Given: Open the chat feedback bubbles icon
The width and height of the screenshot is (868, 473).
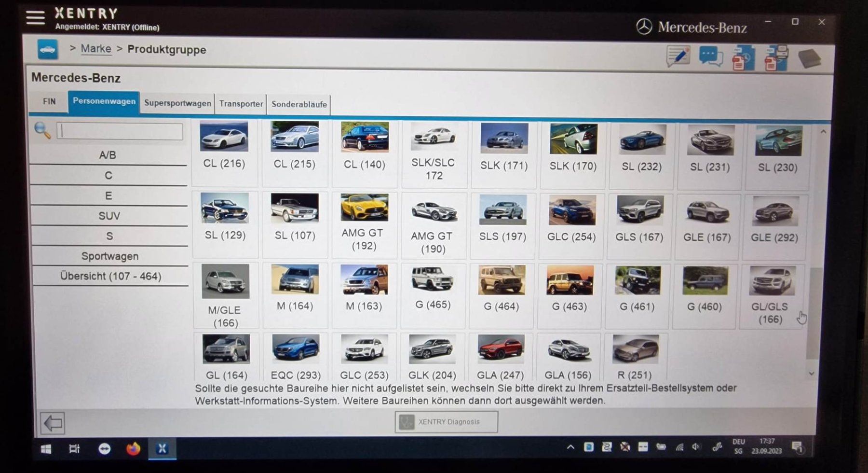Looking at the screenshot, I should 710,57.
